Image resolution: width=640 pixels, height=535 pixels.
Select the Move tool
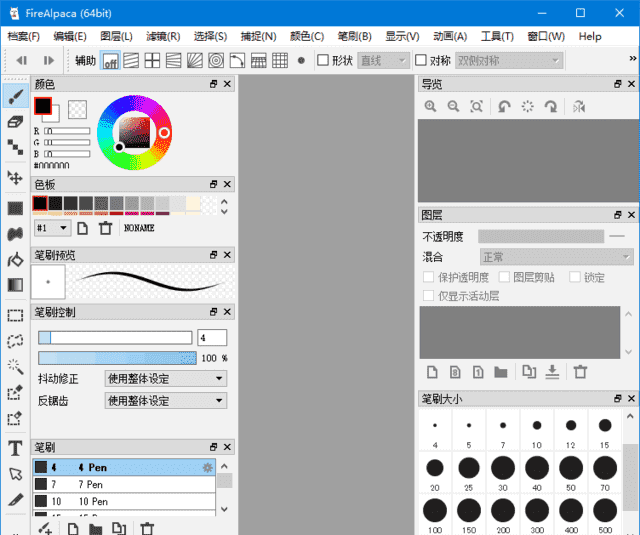tap(16, 178)
